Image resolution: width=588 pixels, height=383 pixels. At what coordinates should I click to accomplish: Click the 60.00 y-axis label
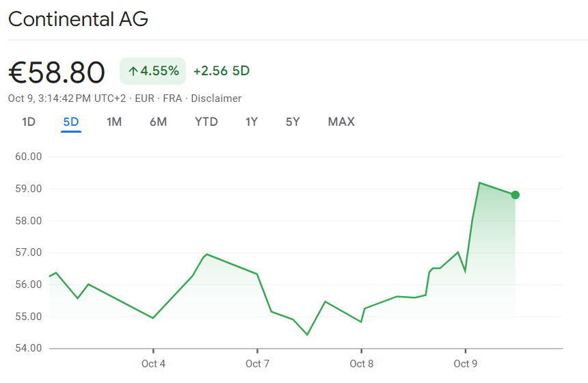(28, 157)
